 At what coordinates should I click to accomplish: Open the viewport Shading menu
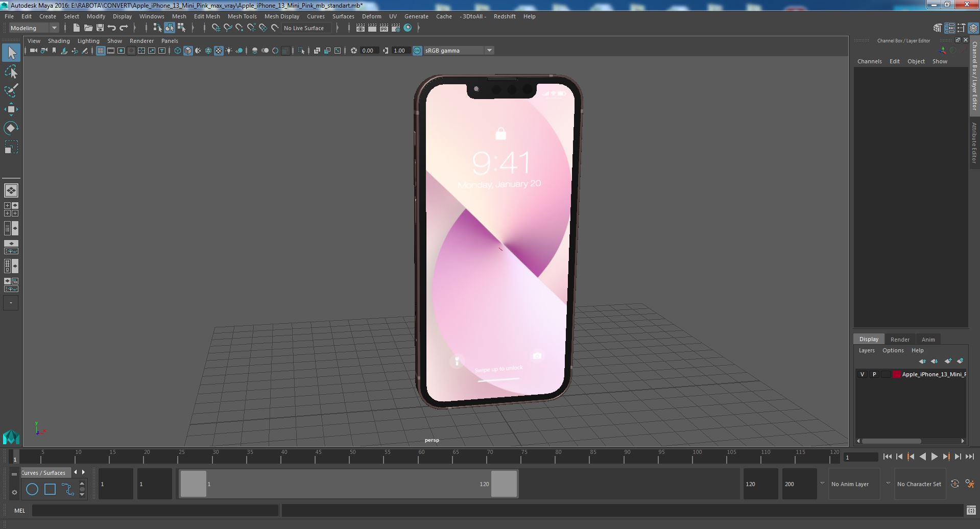(x=59, y=41)
